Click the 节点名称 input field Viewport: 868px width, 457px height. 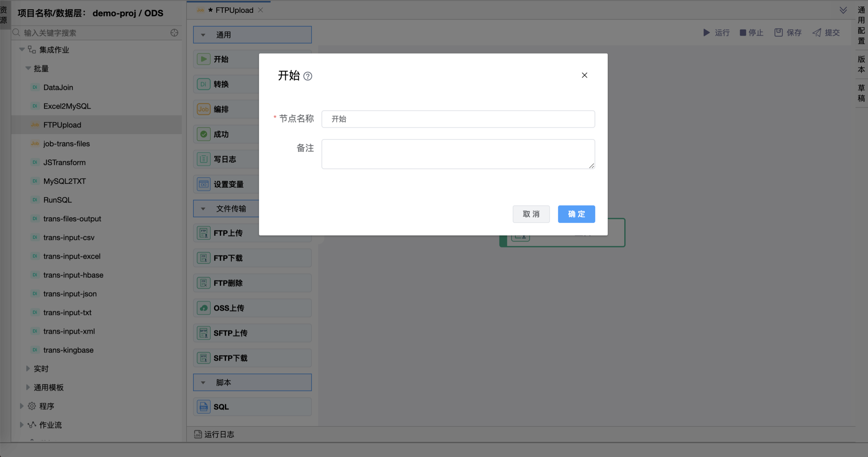(x=458, y=119)
